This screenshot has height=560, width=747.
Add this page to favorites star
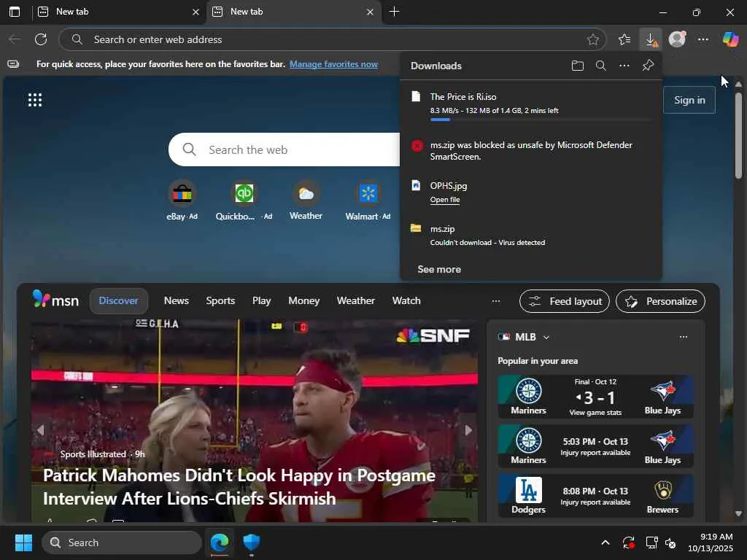point(592,39)
